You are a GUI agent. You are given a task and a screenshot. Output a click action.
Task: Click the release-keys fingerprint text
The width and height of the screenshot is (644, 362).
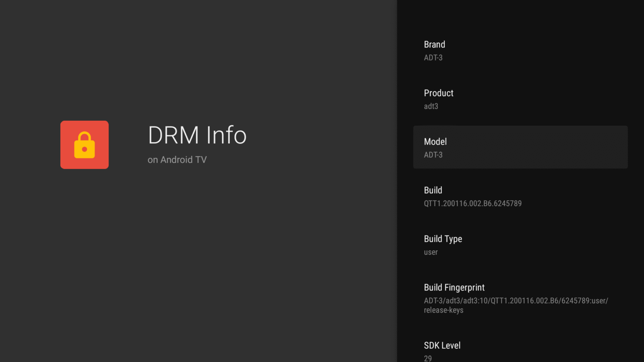(444, 310)
